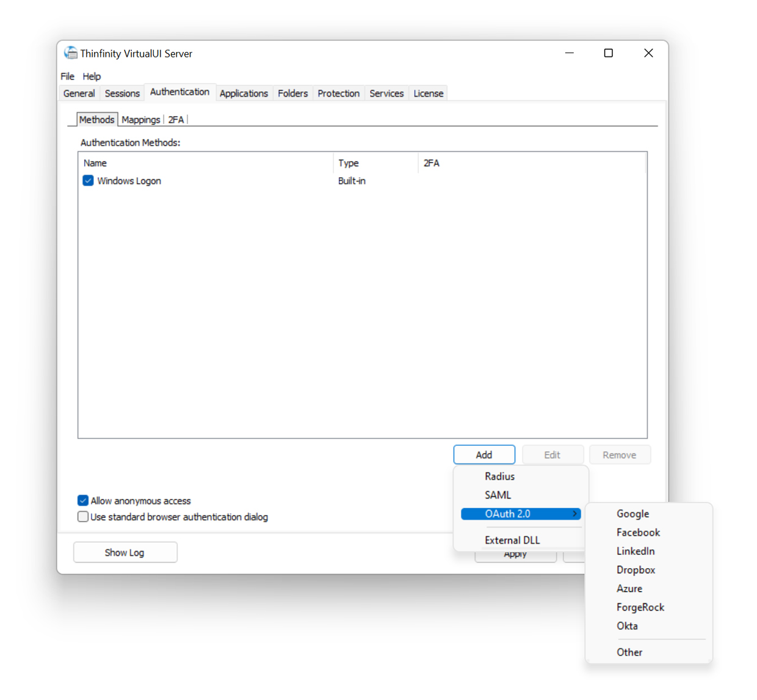Select Okta from the provider submenu
This screenshot has height=700, width=757.
(x=627, y=625)
